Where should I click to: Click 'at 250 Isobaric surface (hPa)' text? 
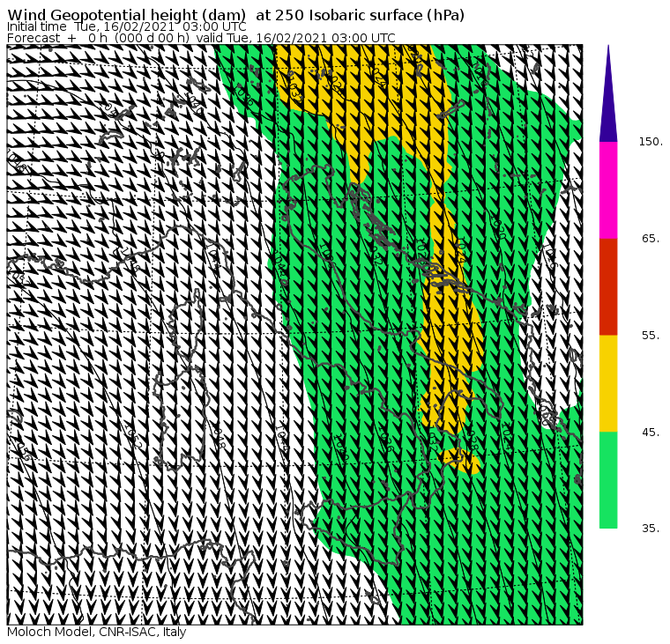pyautogui.click(x=360, y=15)
